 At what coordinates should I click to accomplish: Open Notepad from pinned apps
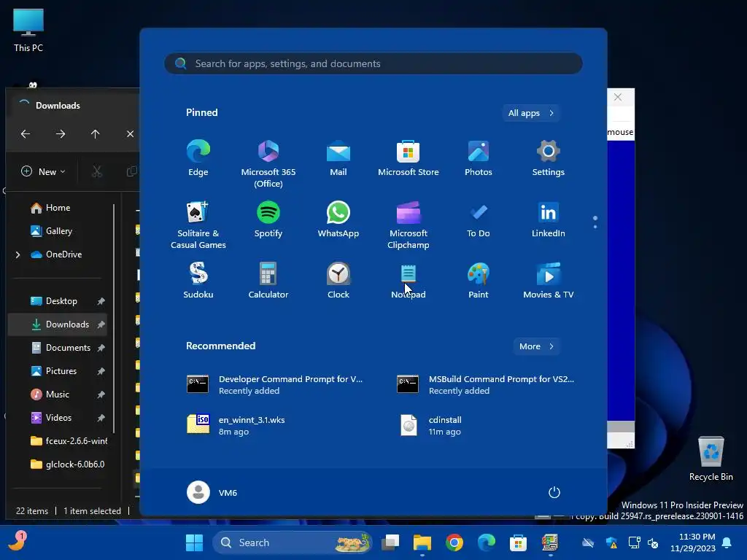click(409, 281)
